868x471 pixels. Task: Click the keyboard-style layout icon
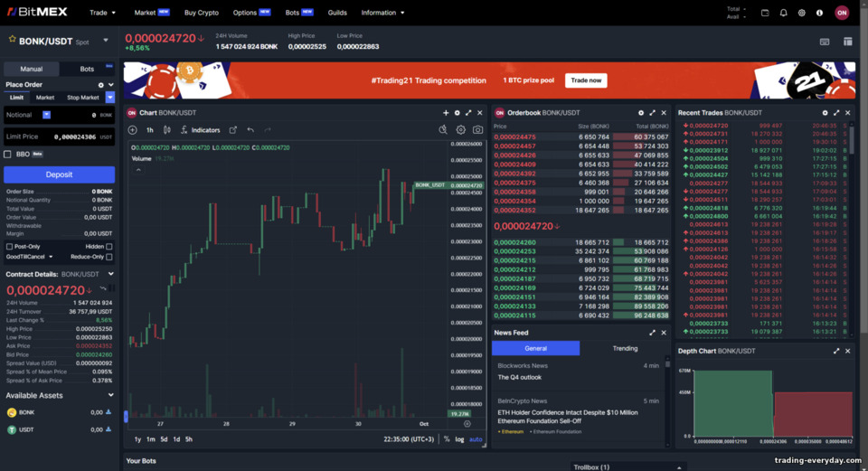tap(825, 42)
